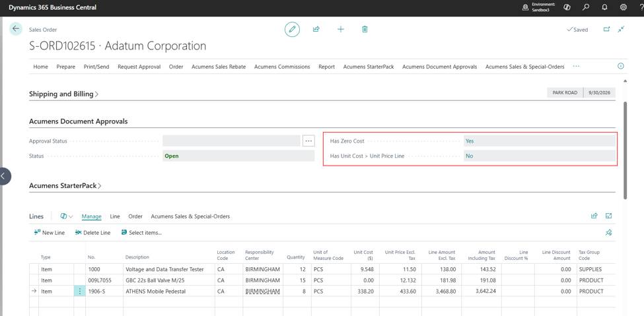644x316 pixels.
Task: Click the PARK ROAD summary value
Action: click(x=565, y=93)
